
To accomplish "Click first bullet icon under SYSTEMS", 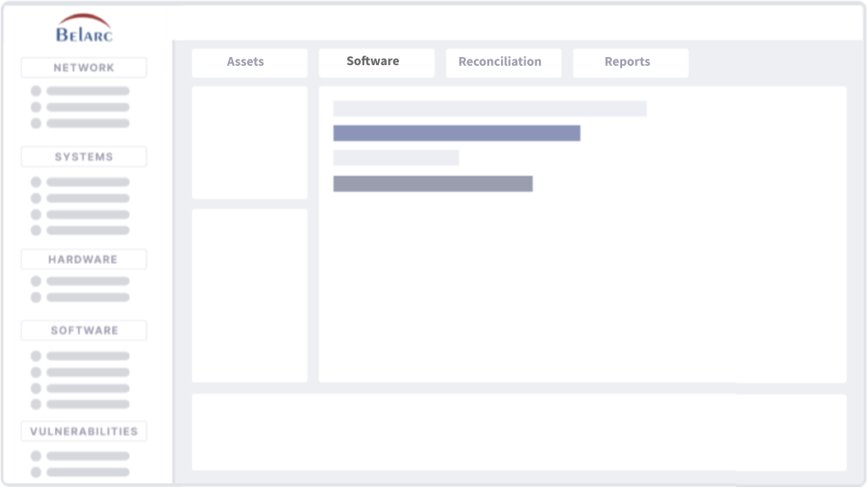I will (36, 182).
